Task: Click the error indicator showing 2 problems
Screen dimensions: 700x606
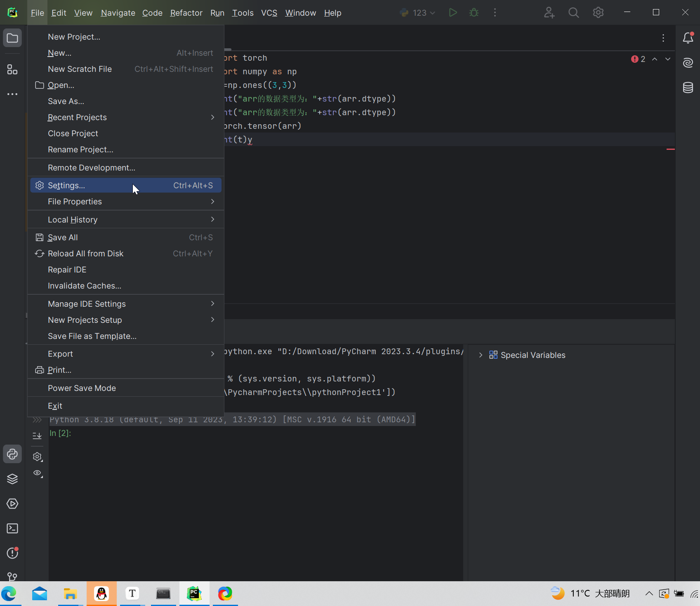Action: coord(638,59)
